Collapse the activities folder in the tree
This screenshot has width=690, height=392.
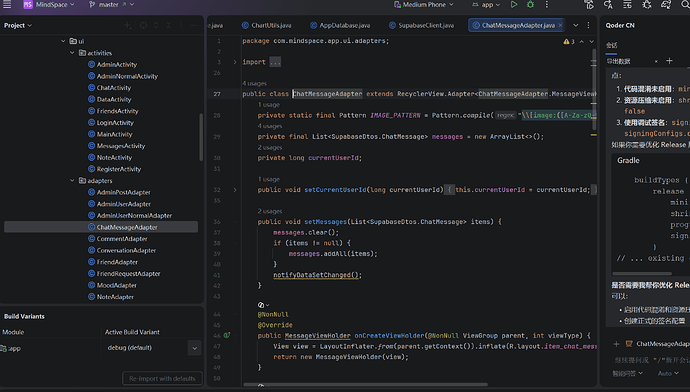coord(72,53)
